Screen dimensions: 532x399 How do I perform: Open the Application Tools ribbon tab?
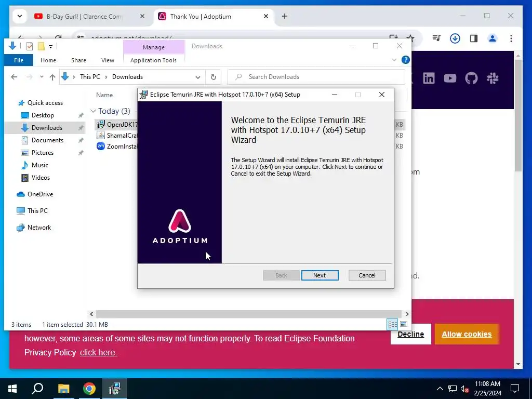click(x=153, y=60)
